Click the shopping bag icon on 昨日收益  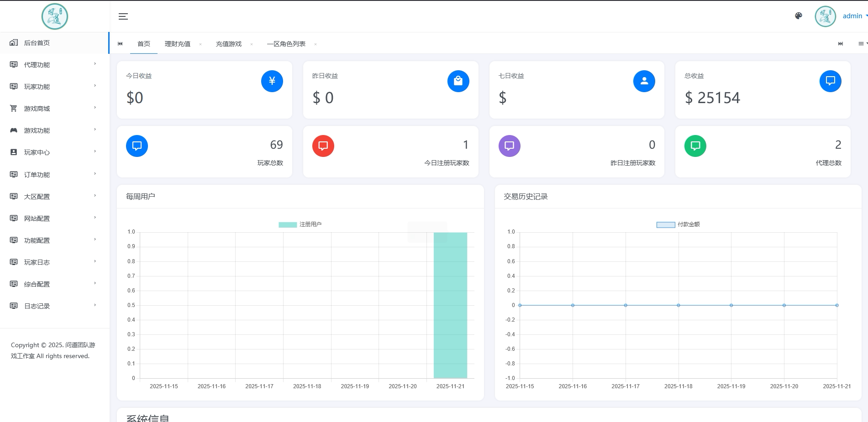pyautogui.click(x=458, y=81)
